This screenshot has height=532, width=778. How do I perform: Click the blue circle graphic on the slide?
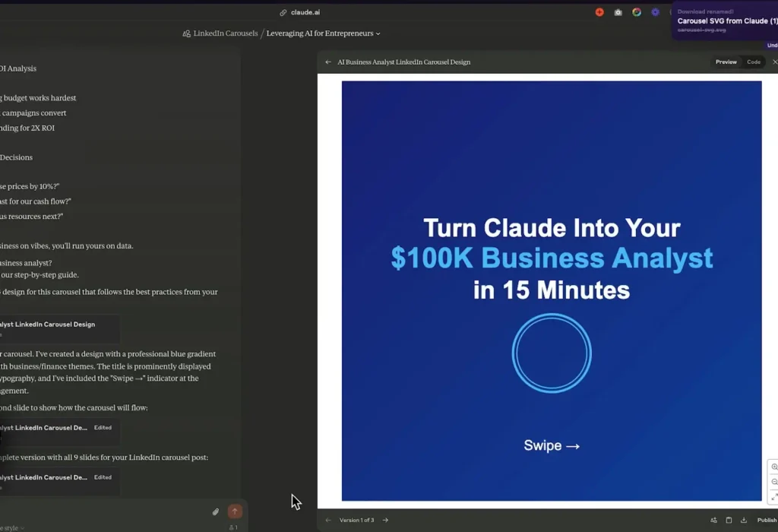pyautogui.click(x=552, y=353)
